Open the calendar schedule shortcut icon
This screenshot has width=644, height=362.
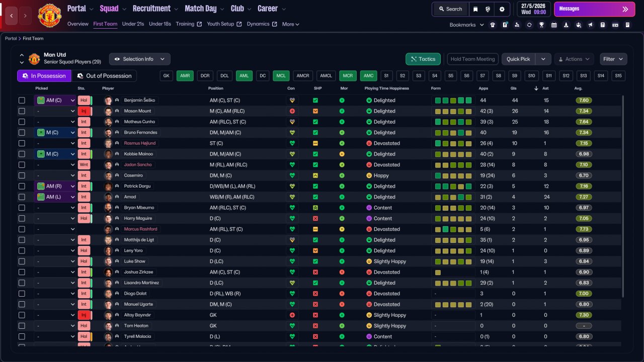[554, 25]
